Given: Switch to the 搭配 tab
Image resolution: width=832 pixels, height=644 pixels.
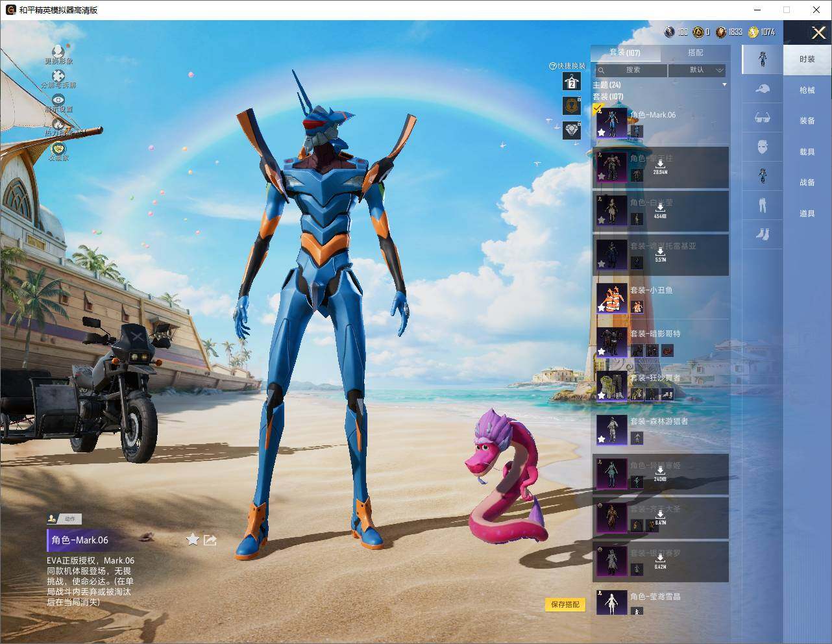Looking at the screenshot, I should [695, 53].
